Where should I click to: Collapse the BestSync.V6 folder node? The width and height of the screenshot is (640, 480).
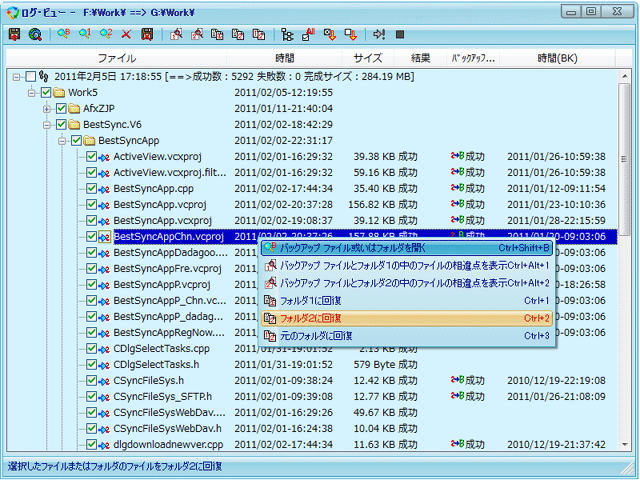pos(47,125)
